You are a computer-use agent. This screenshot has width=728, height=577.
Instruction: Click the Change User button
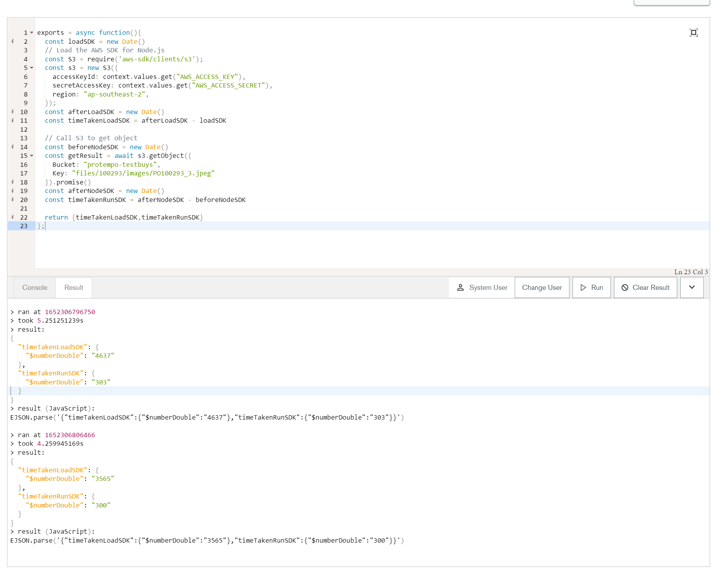[x=542, y=288]
